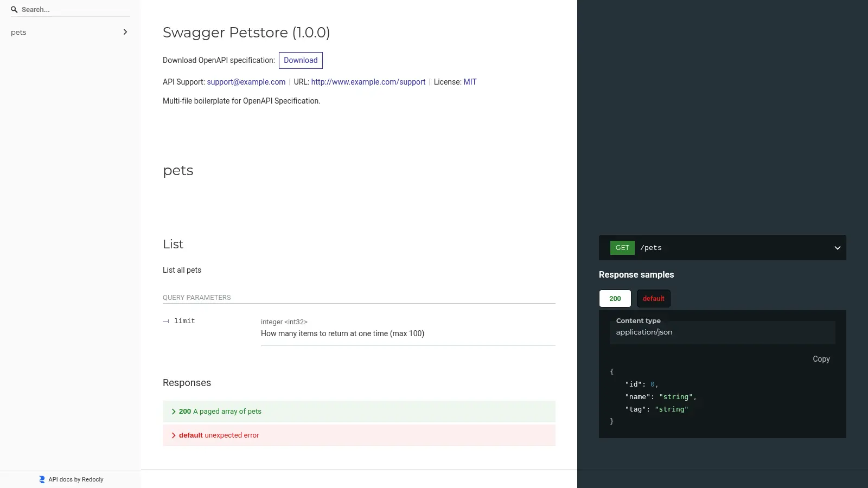Download the OpenAPI specification
The width and height of the screenshot is (868, 488).
coord(301,60)
